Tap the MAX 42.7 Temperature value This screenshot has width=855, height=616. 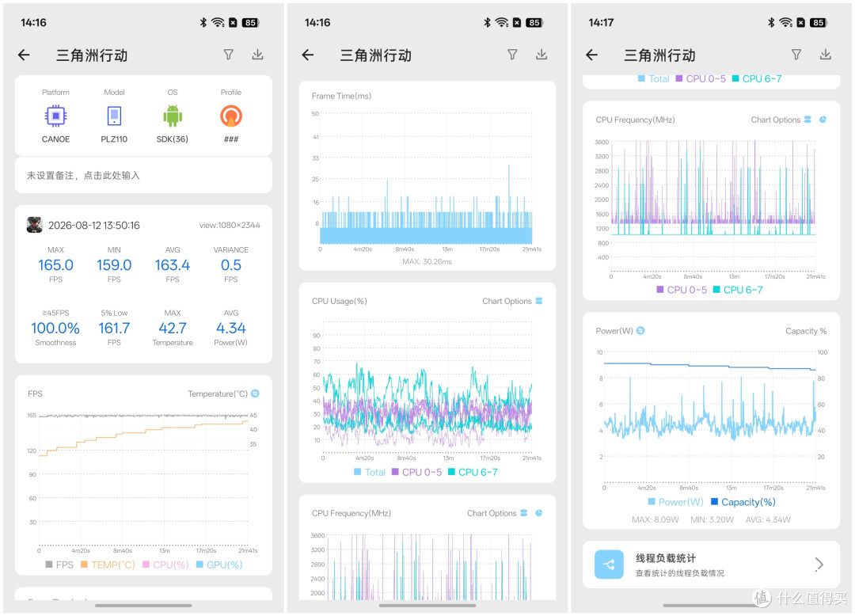pyautogui.click(x=173, y=328)
